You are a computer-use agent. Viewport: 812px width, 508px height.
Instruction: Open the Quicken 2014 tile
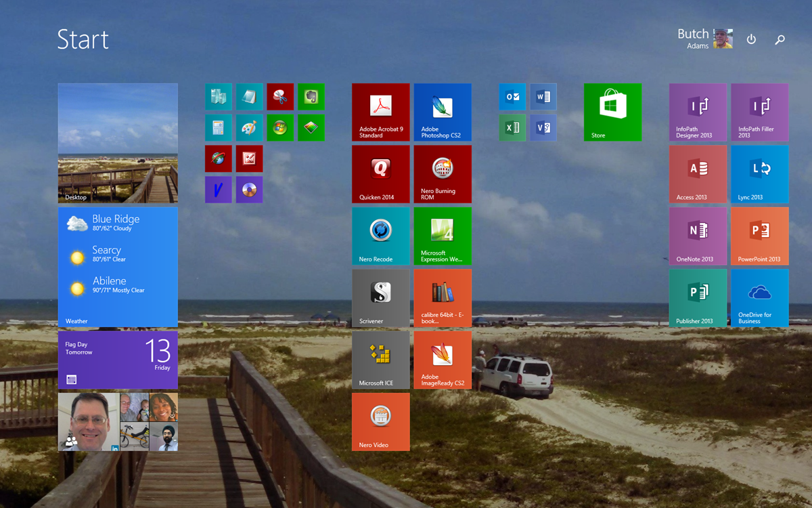tap(381, 174)
